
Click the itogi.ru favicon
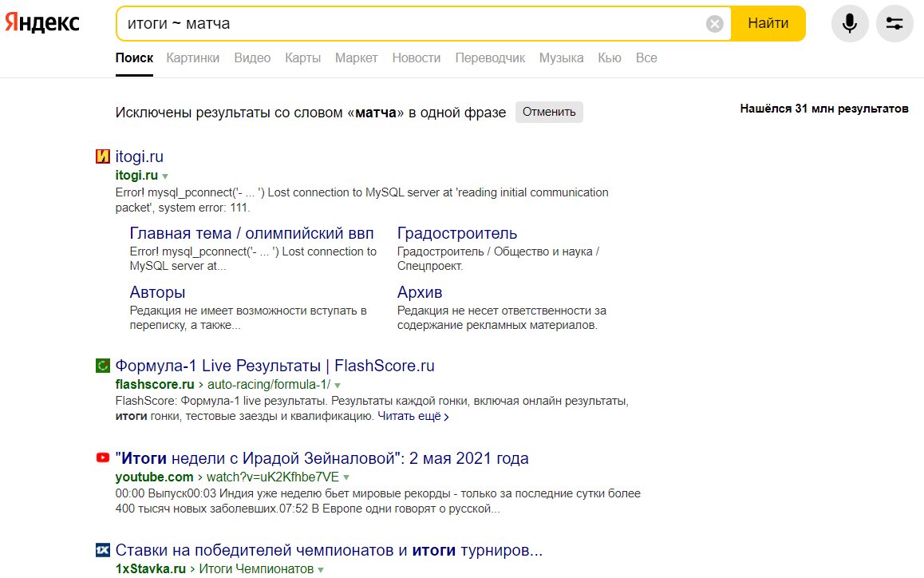[103, 156]
